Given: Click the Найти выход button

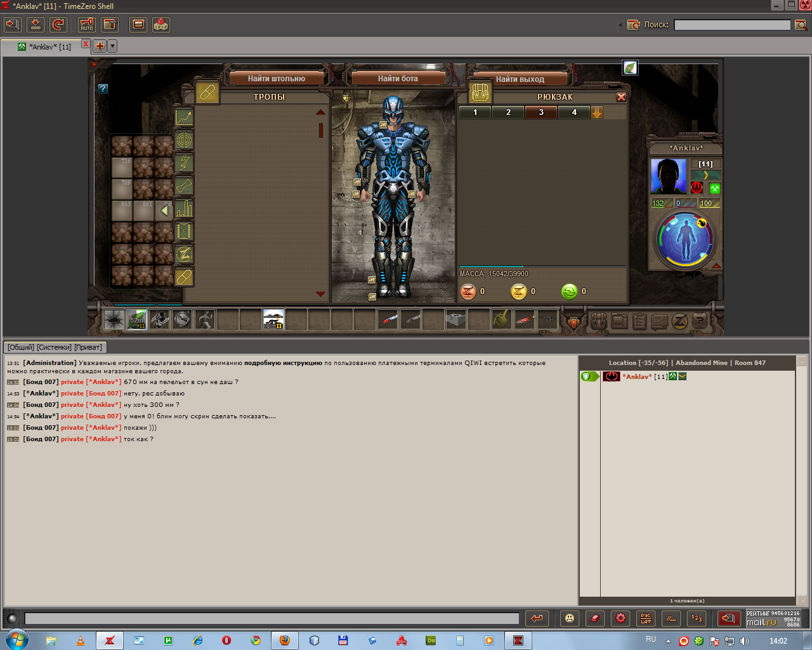Looking at the screenshot, I should 520,79.
